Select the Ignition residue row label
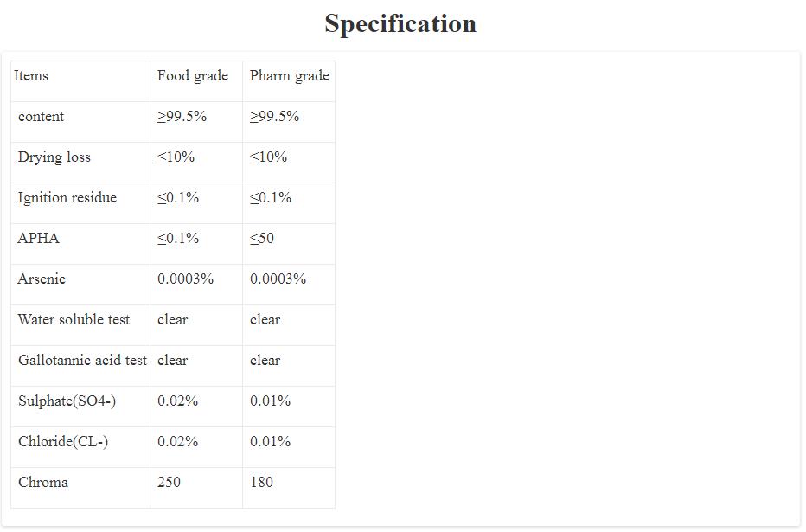 coord(67,198)
